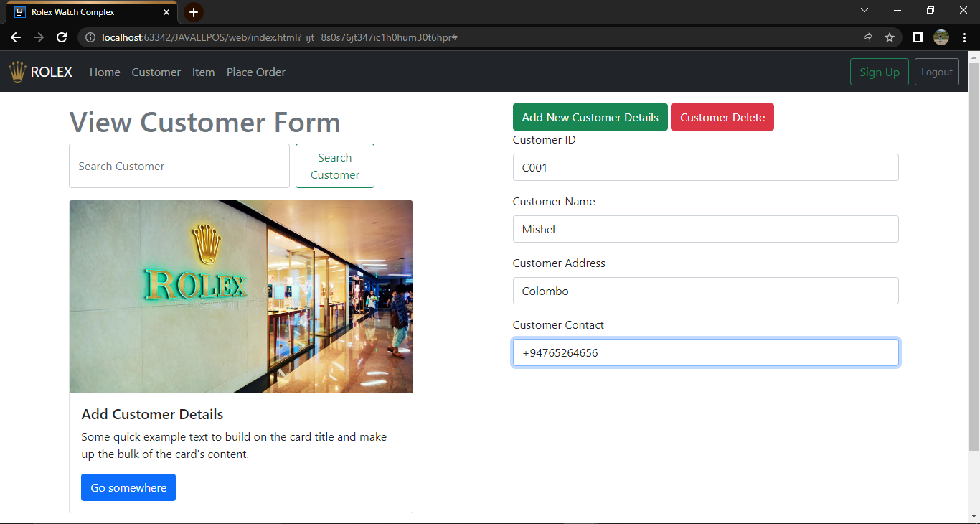Navigate to Place Order
Image resolution: width=980 pixels, height=524 pixels.
[x=255, y=72]
